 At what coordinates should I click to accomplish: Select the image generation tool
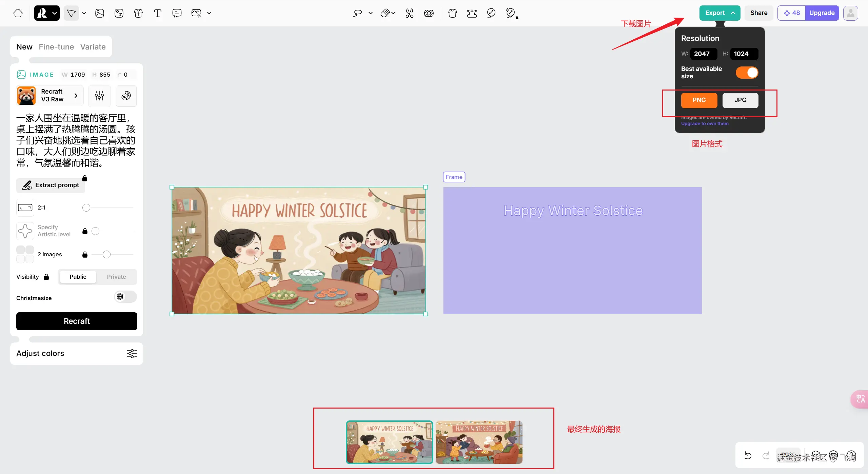[99, 13]
